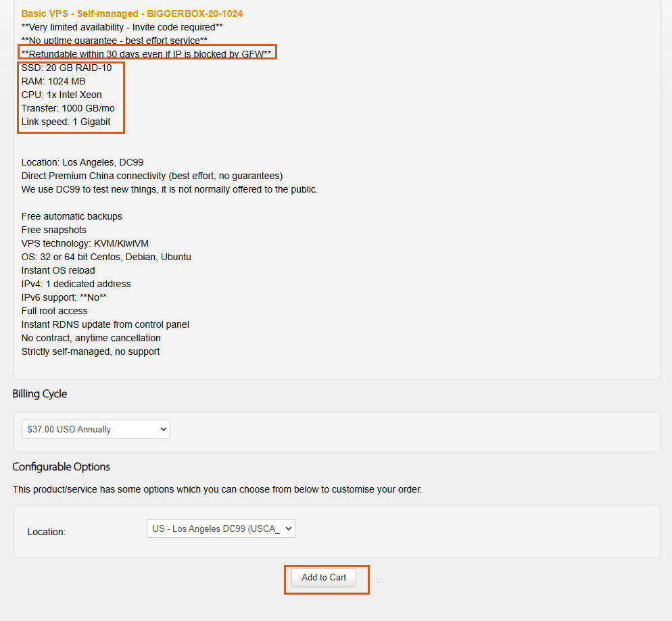Click the 'VPS technology: KVM/KiwiVM' line
The image size is (672, 621).
click(x=88, y=243)
